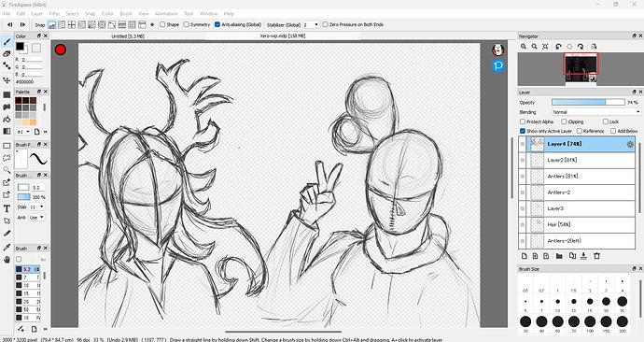Screen dimensions: 644x342
Task: Open the Layer menu
Action: [37, 14]
